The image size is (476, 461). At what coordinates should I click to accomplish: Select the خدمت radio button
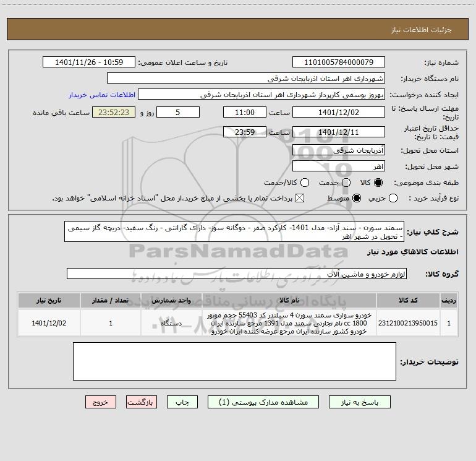tap(346, 183)
